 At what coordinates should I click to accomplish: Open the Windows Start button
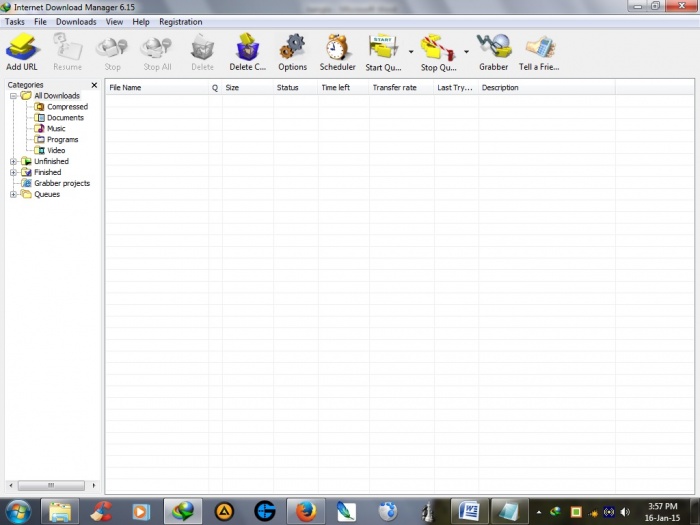18,512
